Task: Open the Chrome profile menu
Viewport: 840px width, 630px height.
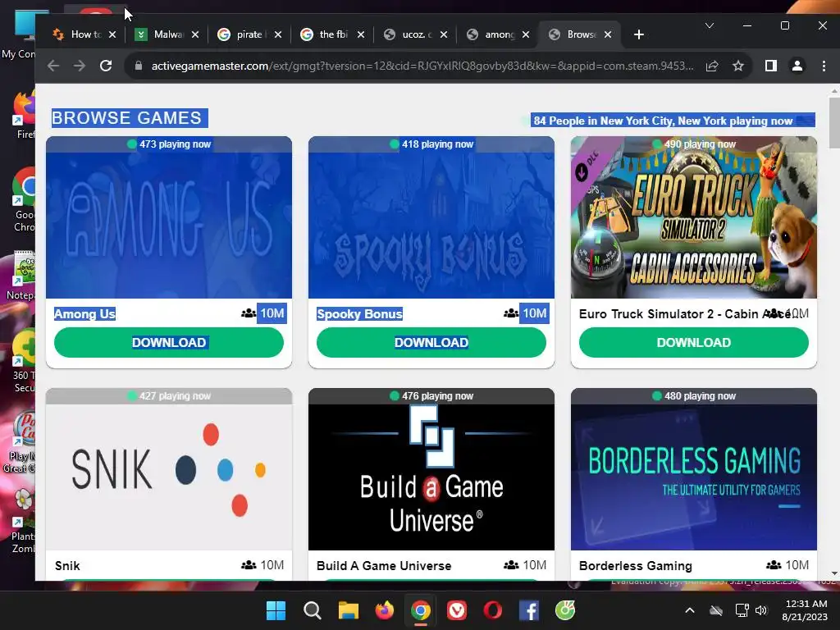Action: pyautogui.click(x=797, y=66)
